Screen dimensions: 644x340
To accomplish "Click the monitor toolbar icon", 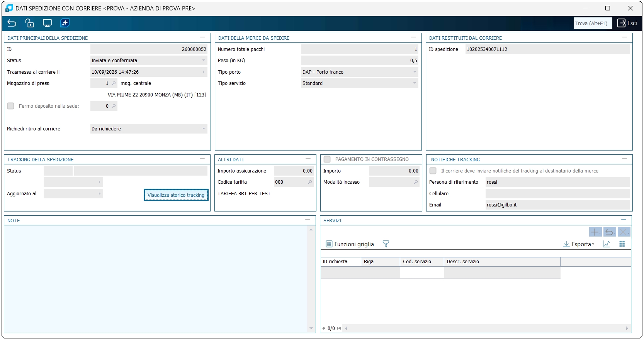I will [x=47, y=23].
